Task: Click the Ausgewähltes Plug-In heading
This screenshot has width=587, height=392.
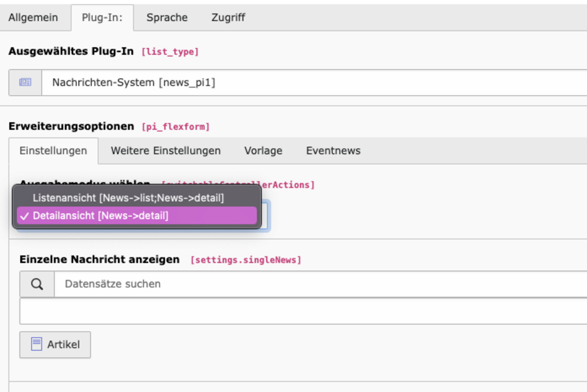Action: click(71, 51)
